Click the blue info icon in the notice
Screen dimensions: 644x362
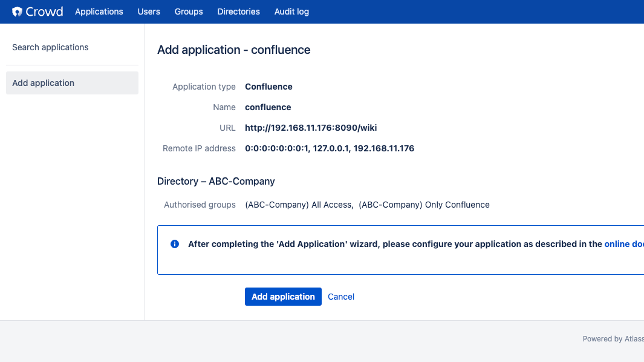[175, 244]
